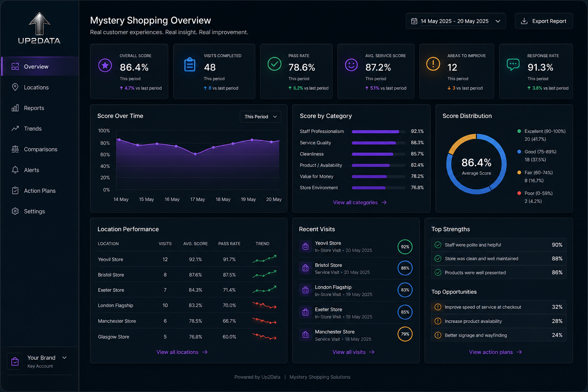The image size is (588, 392).
Task: Click the Locations pin icon
Action: click(15, 87)
